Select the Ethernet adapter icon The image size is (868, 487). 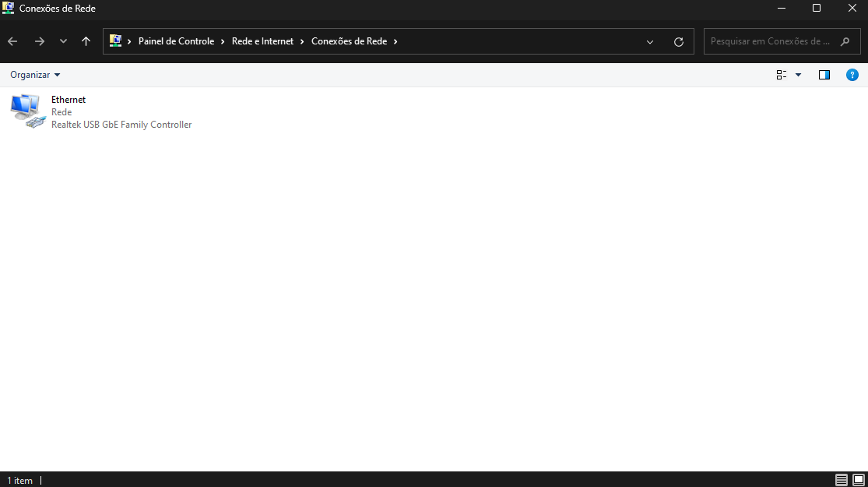[x=28, y=111]
